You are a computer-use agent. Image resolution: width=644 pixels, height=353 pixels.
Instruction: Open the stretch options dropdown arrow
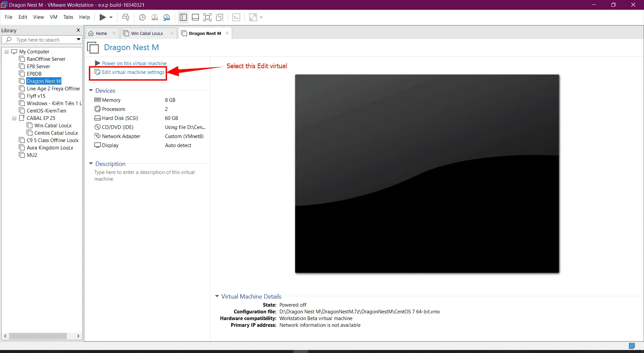[x=261, y=17]
